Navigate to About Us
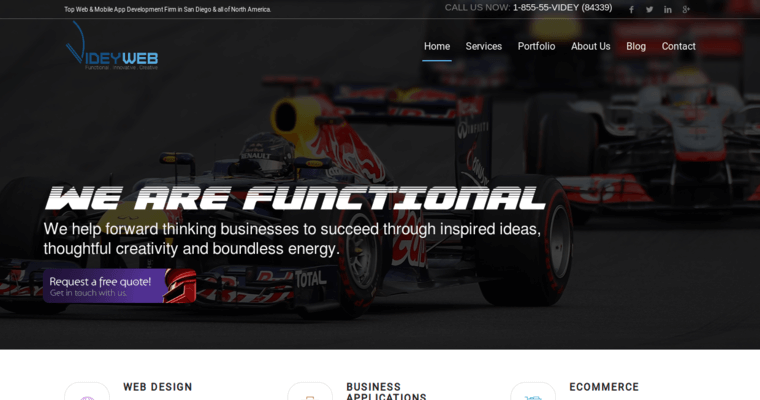 pos(590,46)
